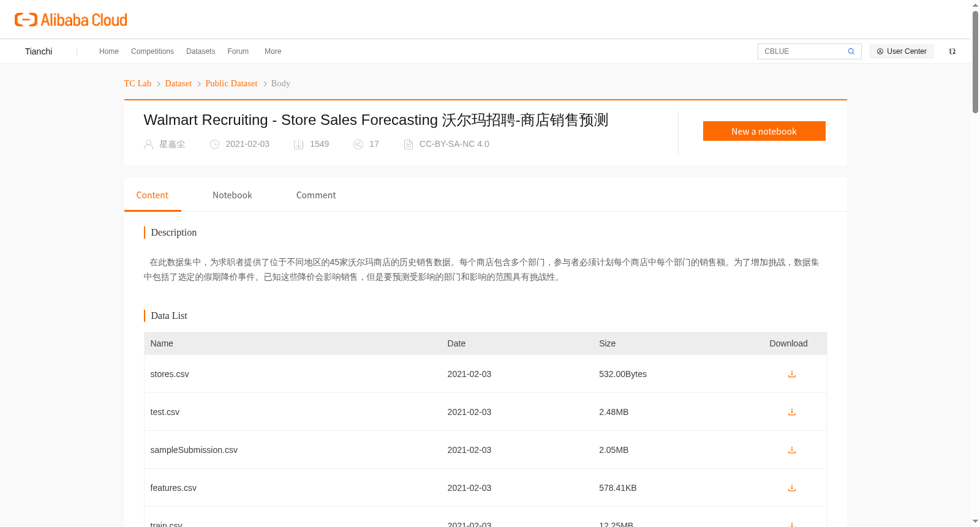Click the author name 星嘉尘
The image size is (980, 527).
click(x=172, y=144)
